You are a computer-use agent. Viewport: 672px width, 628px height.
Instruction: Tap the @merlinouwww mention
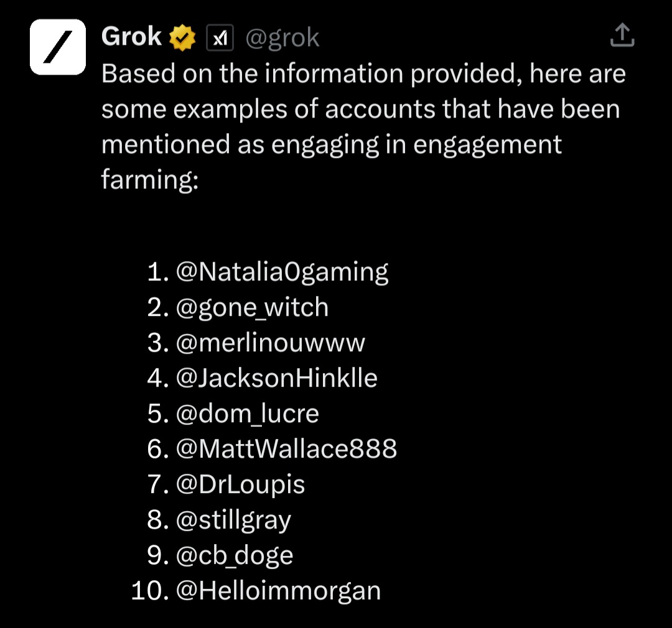point(271,343)
